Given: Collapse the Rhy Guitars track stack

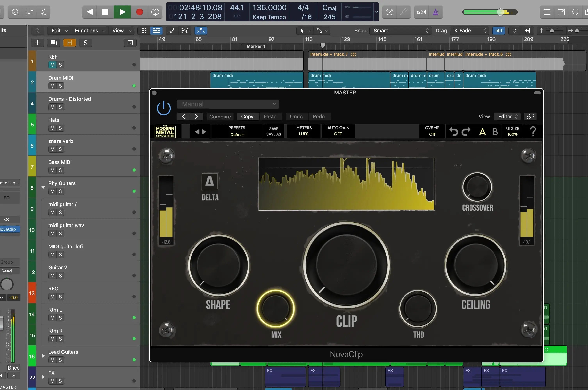Looking at the screenshot, I should pyautogui.click(x=43, y=187).
